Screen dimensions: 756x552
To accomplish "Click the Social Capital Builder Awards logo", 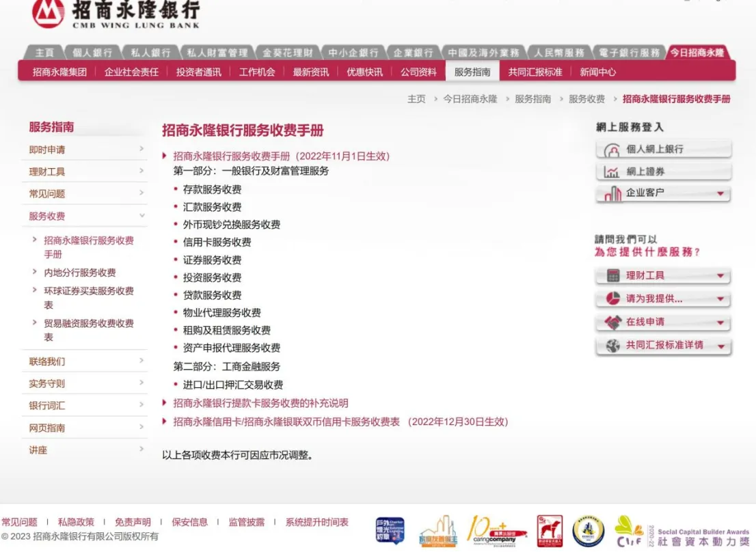I will click(681, 532).
